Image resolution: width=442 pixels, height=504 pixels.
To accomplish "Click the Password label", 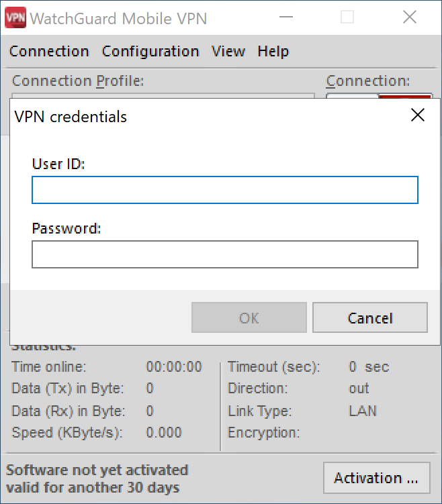I will click(x=66, y=228).
